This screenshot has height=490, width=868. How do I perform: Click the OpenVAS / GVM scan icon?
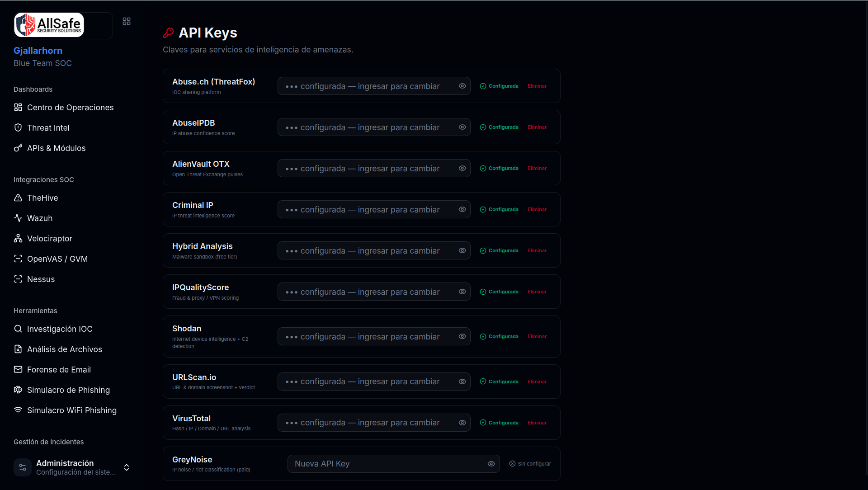(18, 259)
